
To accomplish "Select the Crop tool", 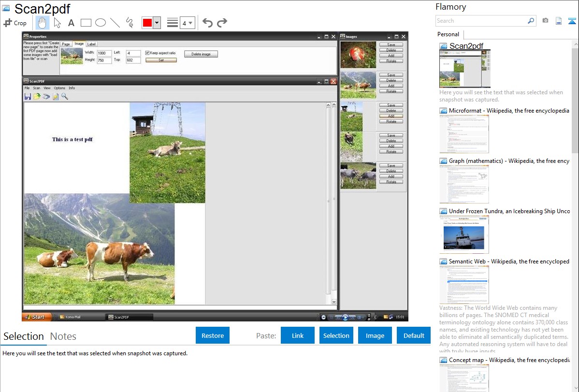I will click(x=15, y=23).
